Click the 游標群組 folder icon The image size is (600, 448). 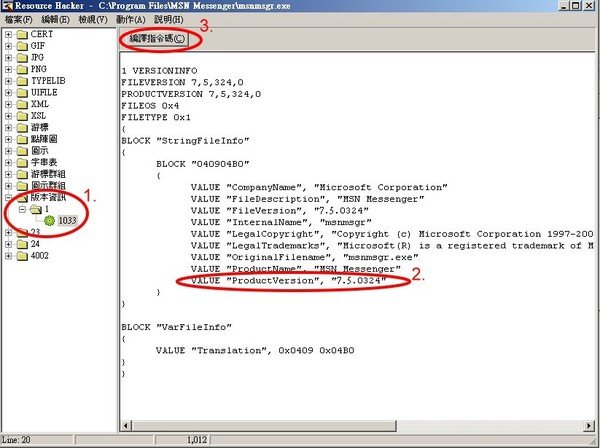[22, 174]
